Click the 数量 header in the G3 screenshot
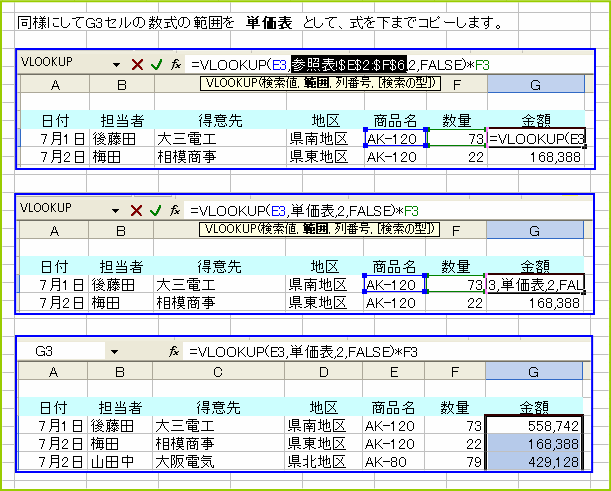The width and height of the screenshot is (611, 491). (455, 407)
